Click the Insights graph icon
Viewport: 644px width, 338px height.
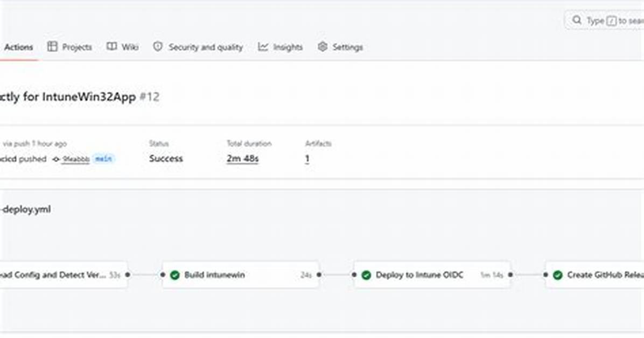(263, 47)
